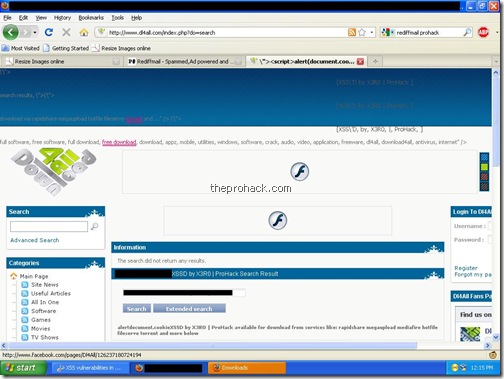Close the script alert tab
The image size is (504, 379).
pos(360,61)
